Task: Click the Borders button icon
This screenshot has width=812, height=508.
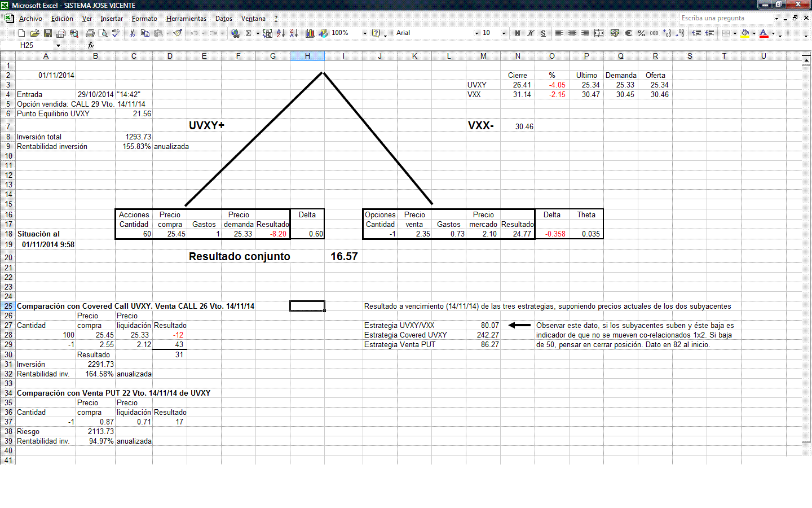Action: coord(726,33)
